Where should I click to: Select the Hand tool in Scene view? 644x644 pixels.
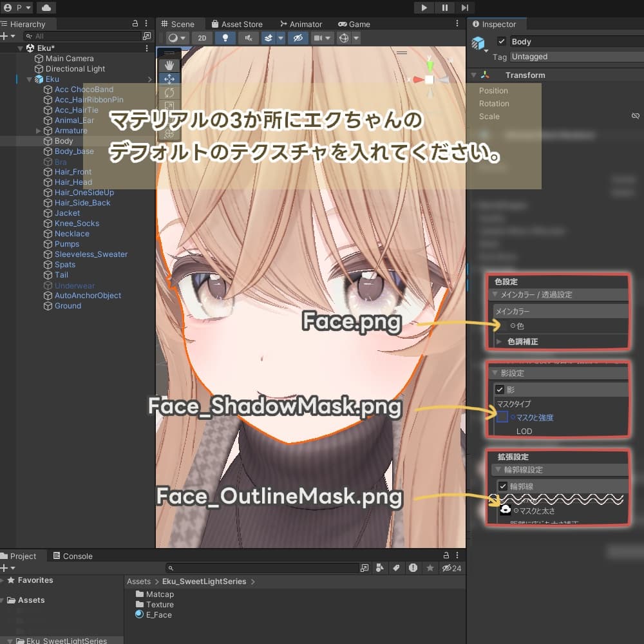[x=169, y=65]
